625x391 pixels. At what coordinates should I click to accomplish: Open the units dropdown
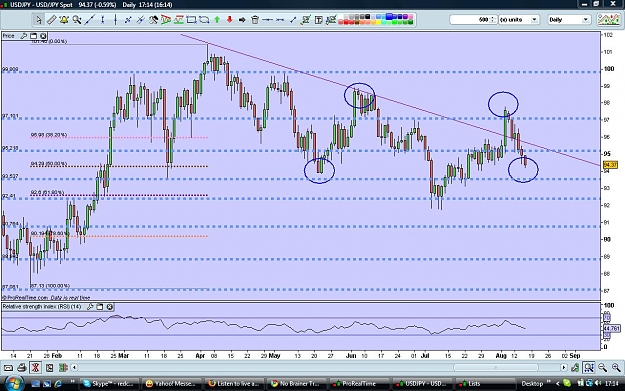tap(519, 20)
